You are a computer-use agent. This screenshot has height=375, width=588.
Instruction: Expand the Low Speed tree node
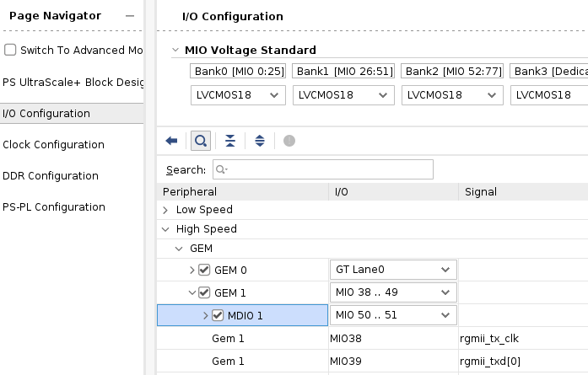pyautogui.click(x=165, y=209)
